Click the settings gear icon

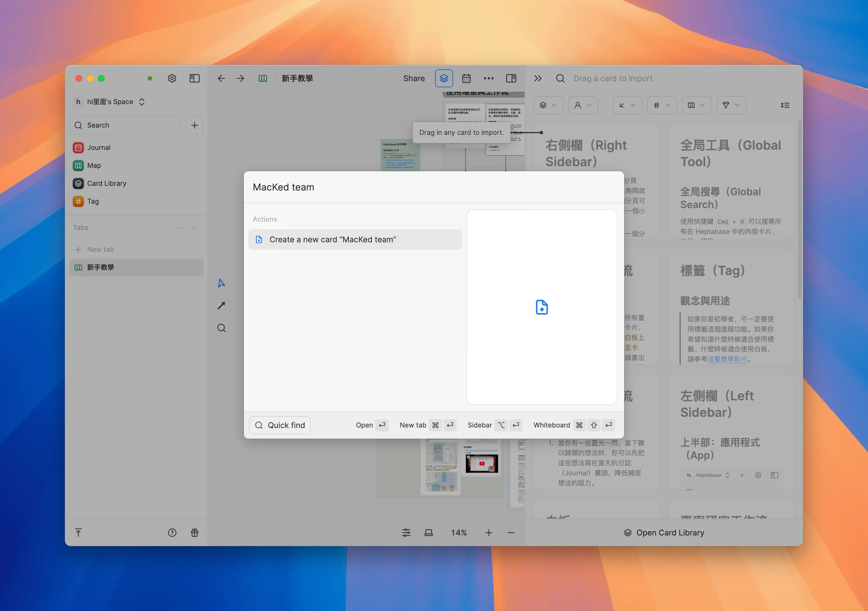pyautogui.click(x=172, y=78)
